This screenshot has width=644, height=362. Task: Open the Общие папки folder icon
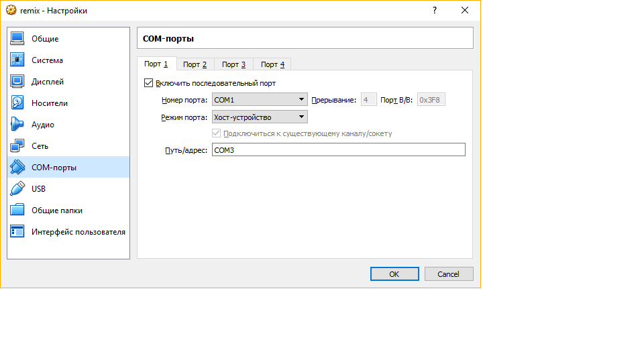click(17, 210)
